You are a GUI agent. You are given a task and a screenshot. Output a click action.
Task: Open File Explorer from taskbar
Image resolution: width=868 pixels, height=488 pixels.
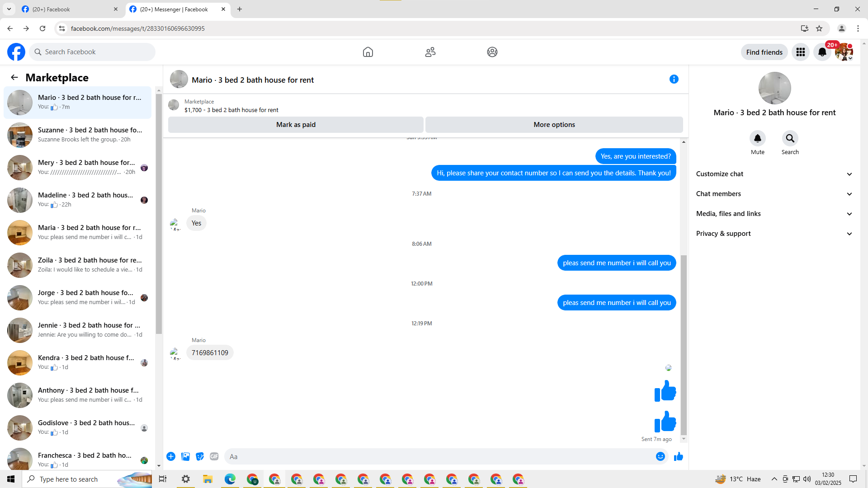pos(208,479)
